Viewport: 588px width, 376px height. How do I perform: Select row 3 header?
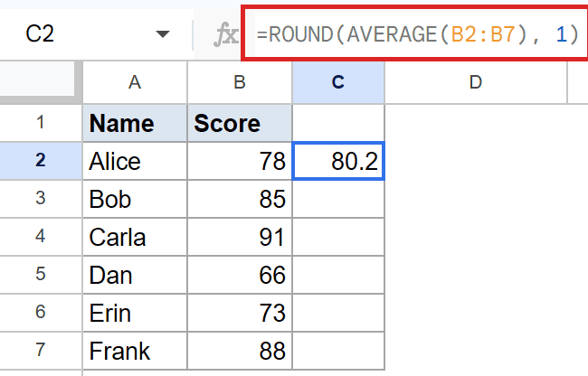tap(41, 199)
